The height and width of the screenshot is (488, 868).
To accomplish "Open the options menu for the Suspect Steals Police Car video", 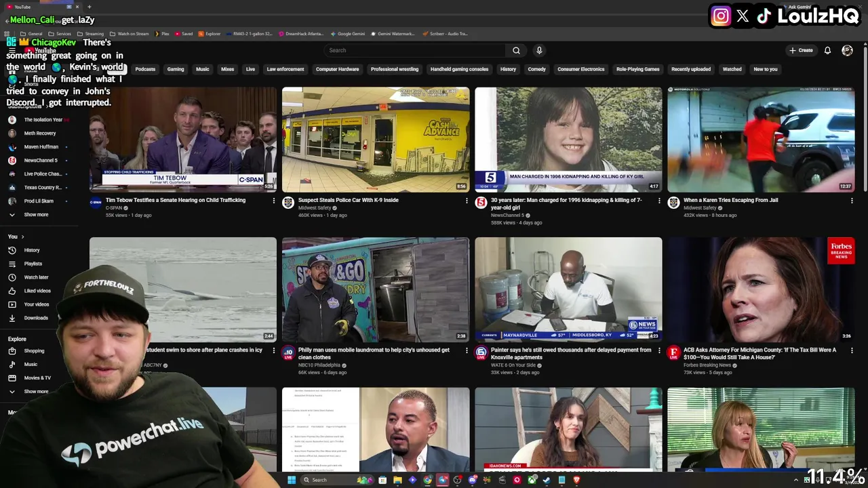I will [x=467, y=201].
